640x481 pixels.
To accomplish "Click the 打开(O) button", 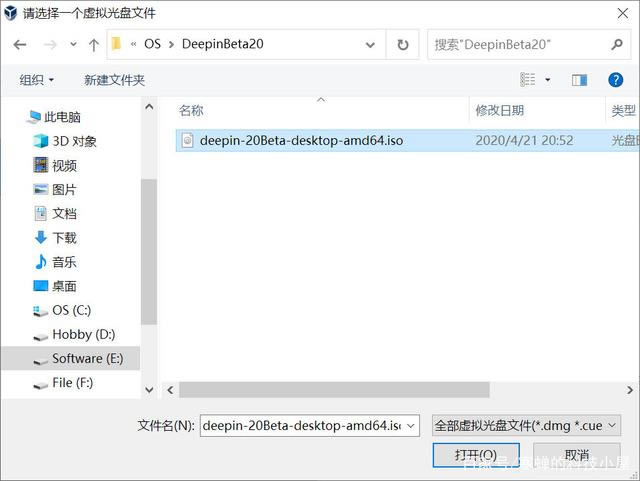I will 476,455.
